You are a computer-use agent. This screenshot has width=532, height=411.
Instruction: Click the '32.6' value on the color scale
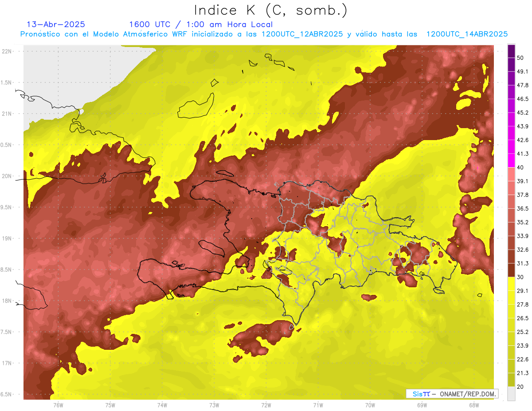point(522,250)
